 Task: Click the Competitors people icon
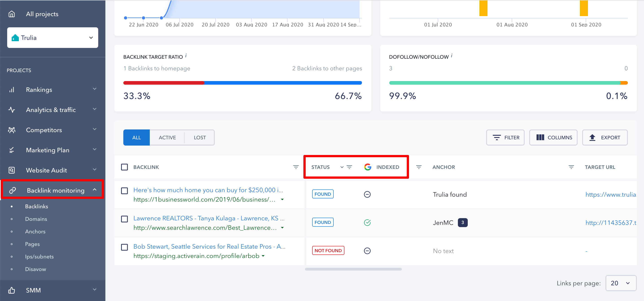tap(12, 130)
